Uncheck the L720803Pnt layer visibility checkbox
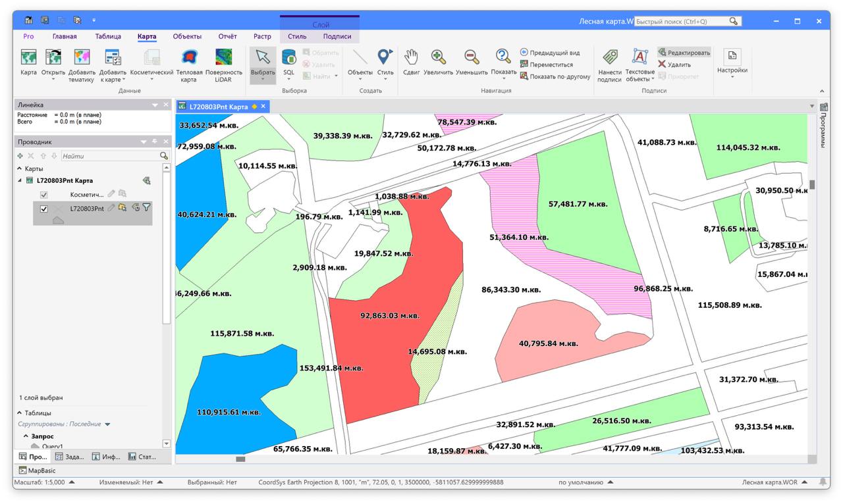The image size is (843, 504). pyautogui.click(x=44, y=209)
